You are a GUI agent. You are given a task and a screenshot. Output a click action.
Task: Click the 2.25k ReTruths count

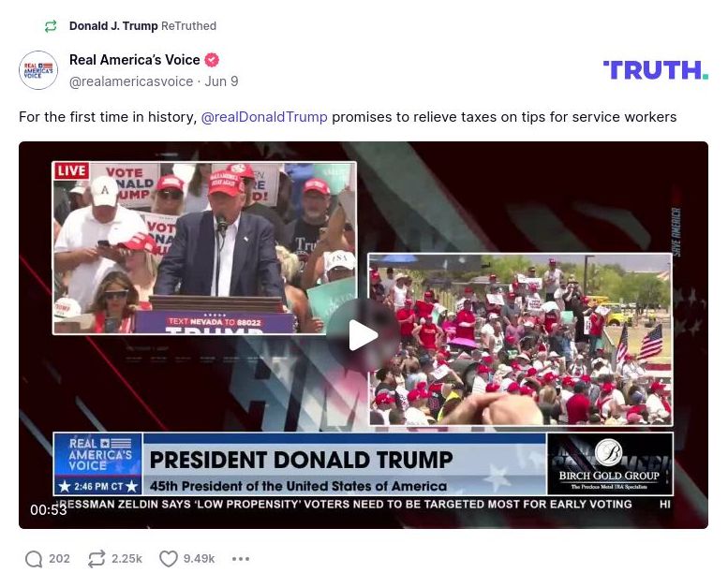point(126,559)
